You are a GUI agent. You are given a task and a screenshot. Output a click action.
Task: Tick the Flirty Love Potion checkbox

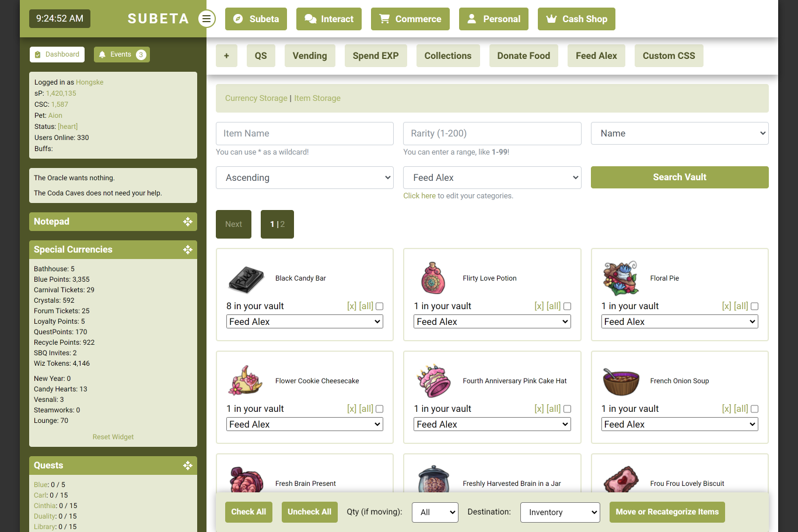(x=567, y=306)
